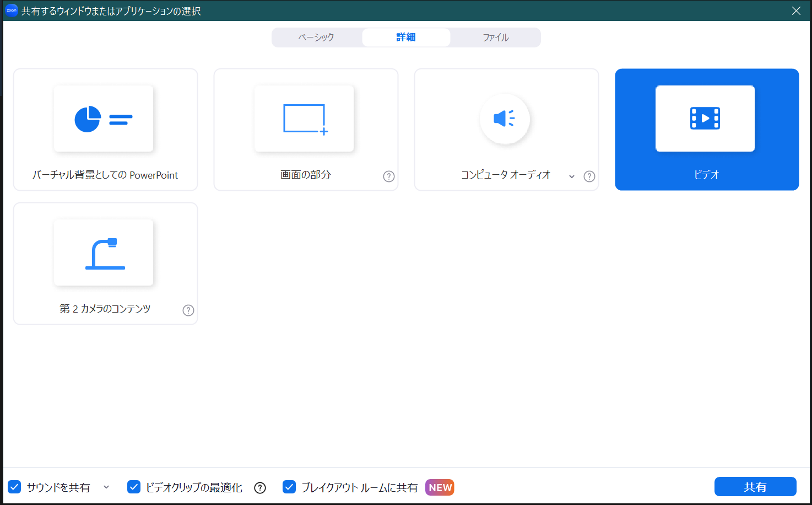Choose the second camera document-camera icon
Viewport: 812px width, 505px height.
click(105, 254)
